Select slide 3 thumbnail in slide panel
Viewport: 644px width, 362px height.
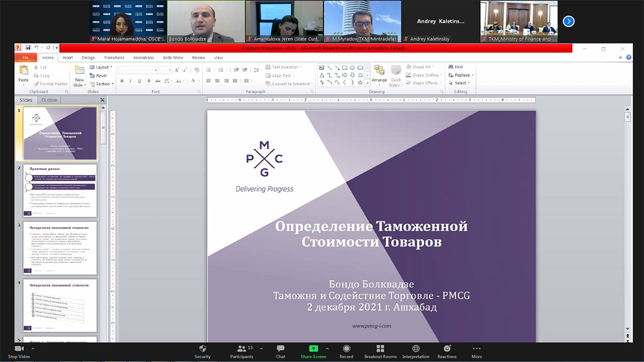(60, 249)
